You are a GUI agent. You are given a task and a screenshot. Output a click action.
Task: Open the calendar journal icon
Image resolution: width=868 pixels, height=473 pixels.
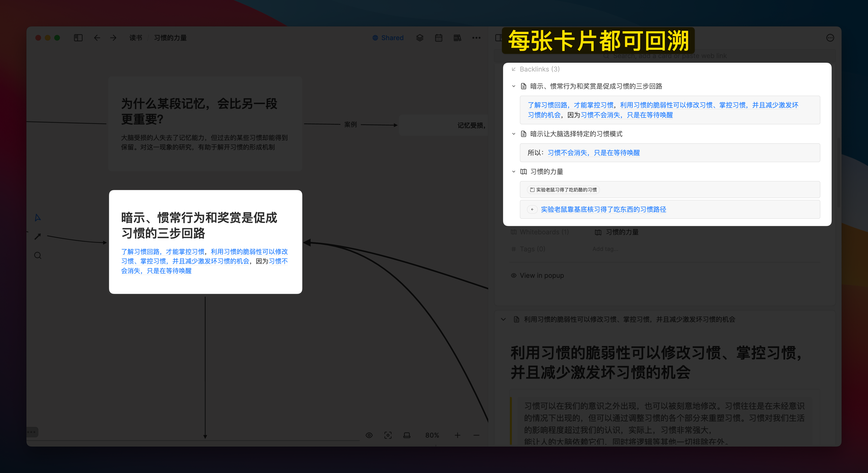[x=438, y=38]
